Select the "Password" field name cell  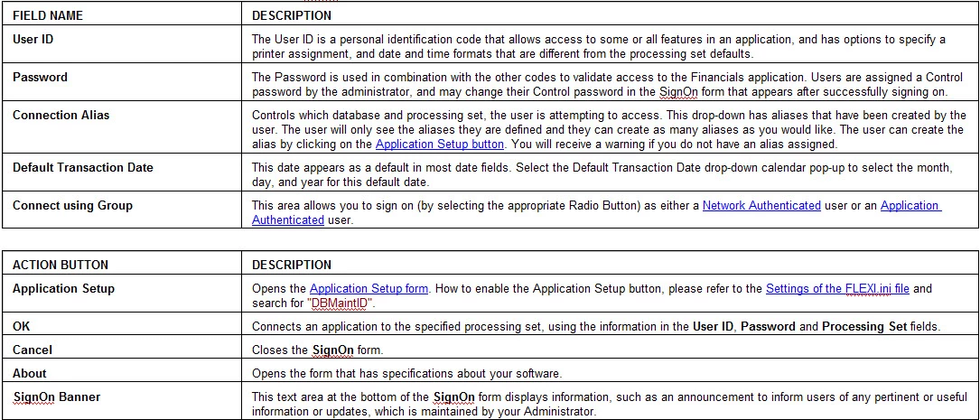click(40, 78)
